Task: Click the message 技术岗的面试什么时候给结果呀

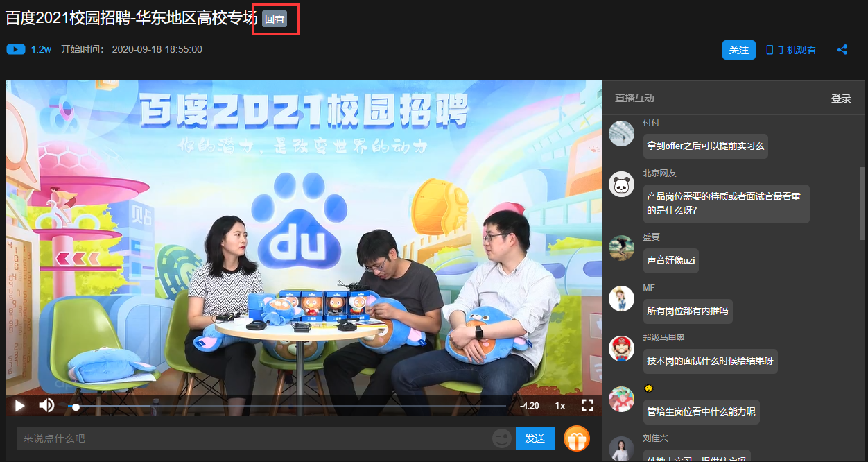Action: pyautogui.click(x=710, y=362)
